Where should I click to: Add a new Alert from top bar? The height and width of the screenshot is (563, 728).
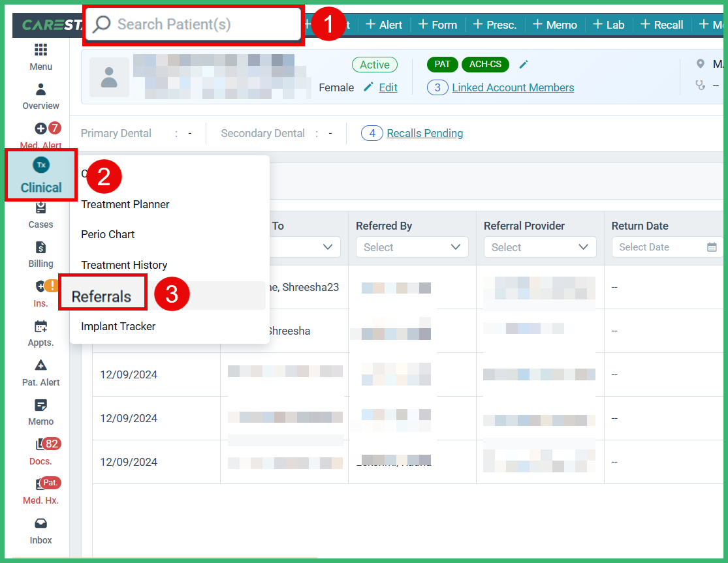(384, 25)
